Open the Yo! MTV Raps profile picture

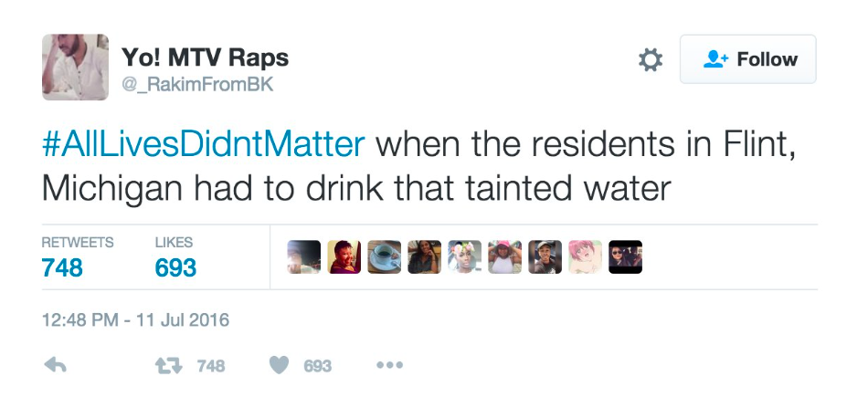click(x=75, y=67)
